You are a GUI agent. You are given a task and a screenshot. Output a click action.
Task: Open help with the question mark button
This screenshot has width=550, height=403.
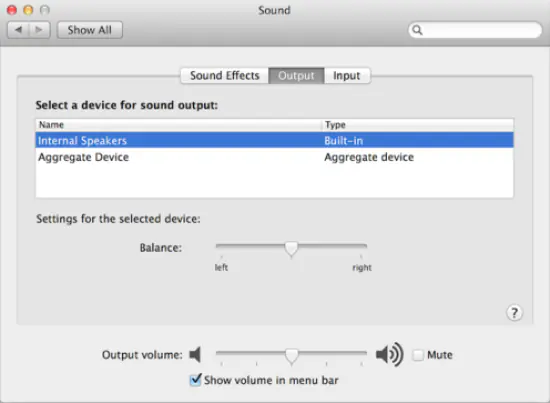[x=514, y=313]
